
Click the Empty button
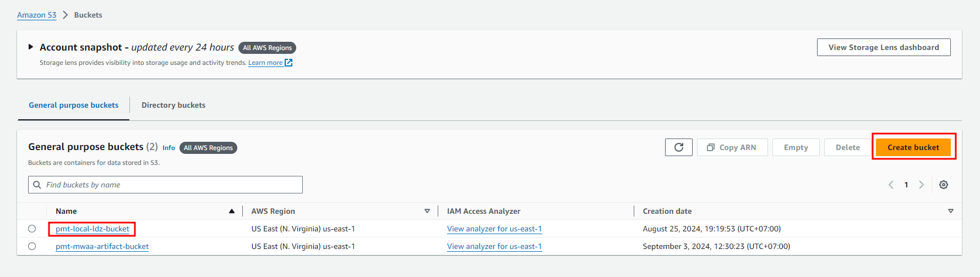click(796, 147)
